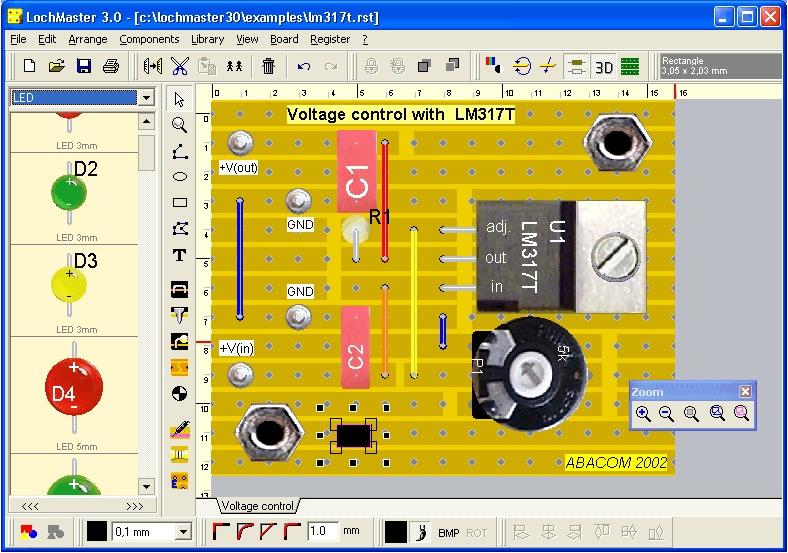
Task: Select the magnifier zoom tool
Action: pos(179,125)
